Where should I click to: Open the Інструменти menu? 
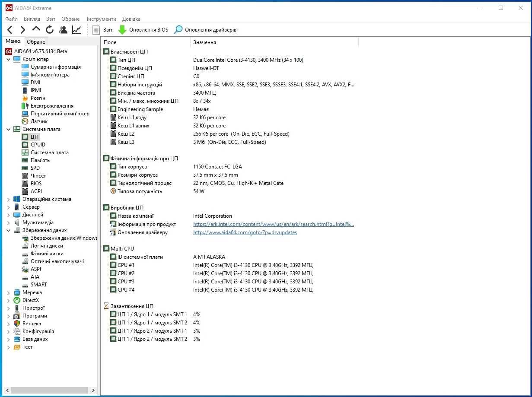tap(102, 19)
